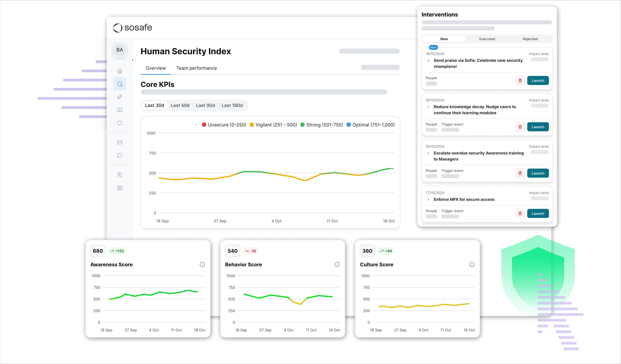
Task: Select the Last 180d time range
Action: (x=232, y=105)
